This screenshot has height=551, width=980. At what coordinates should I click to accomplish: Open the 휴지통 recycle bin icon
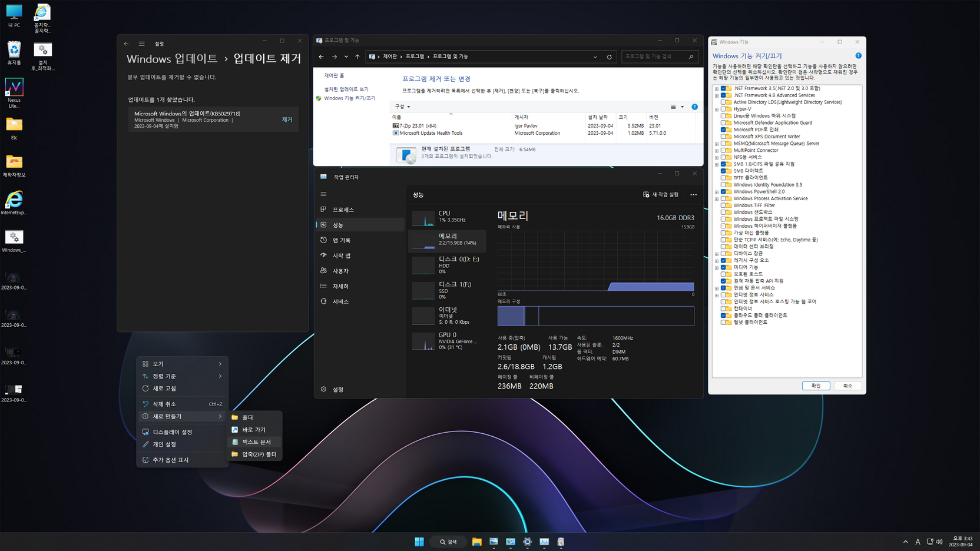[14, 53]
